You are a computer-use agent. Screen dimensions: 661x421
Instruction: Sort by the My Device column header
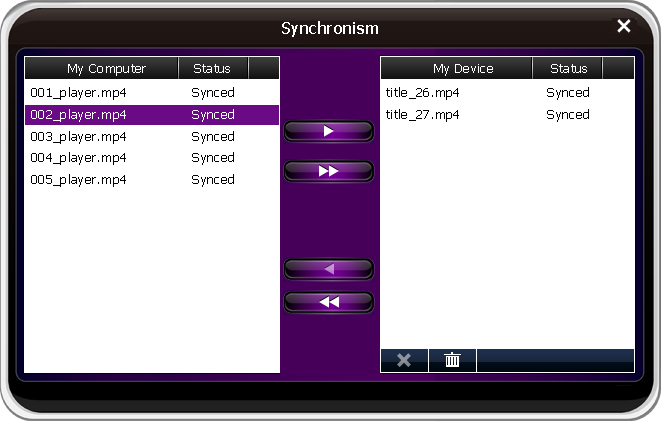pos(462,69)
